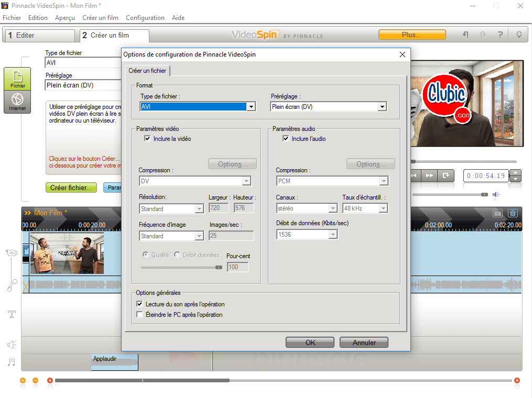Click the player volume slider handle
This screenshot has height=398, width=532.
[484, 195]
